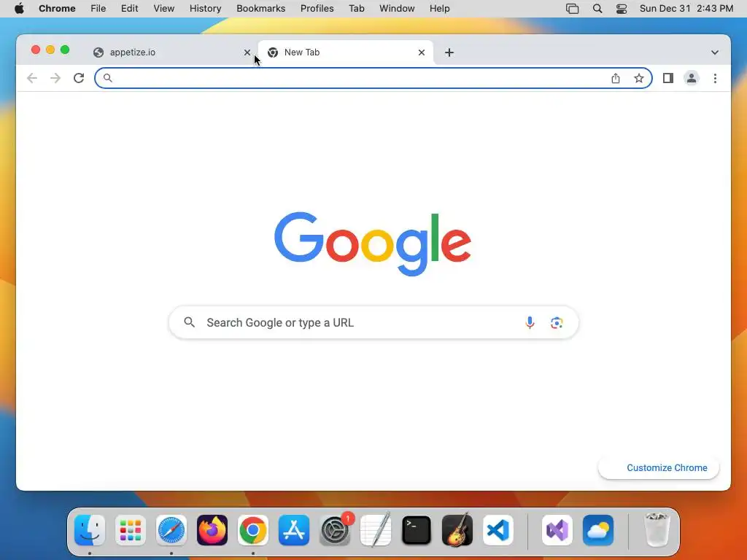The width and height of the screenshot is (747, 560).
Task: Open the Profiles menu
Action: click(x=317, y=9)
